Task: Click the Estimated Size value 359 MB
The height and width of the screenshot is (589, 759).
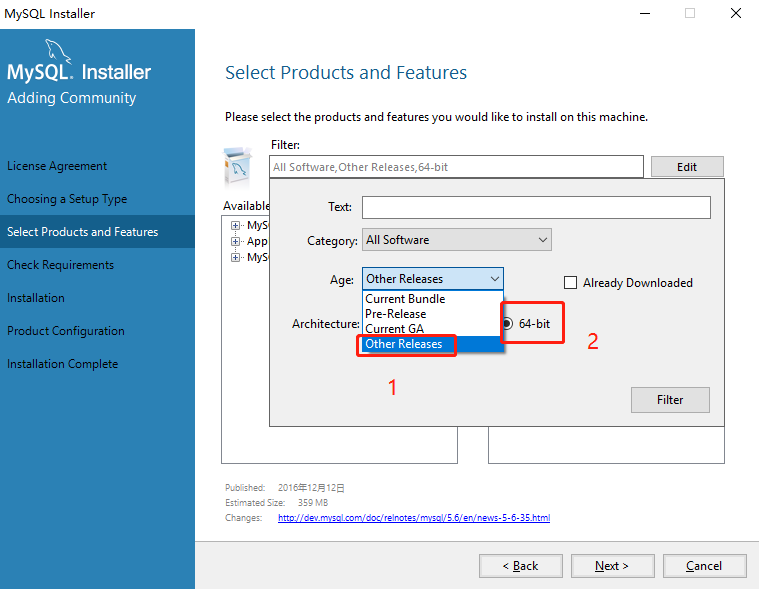Action: point(313,503)
